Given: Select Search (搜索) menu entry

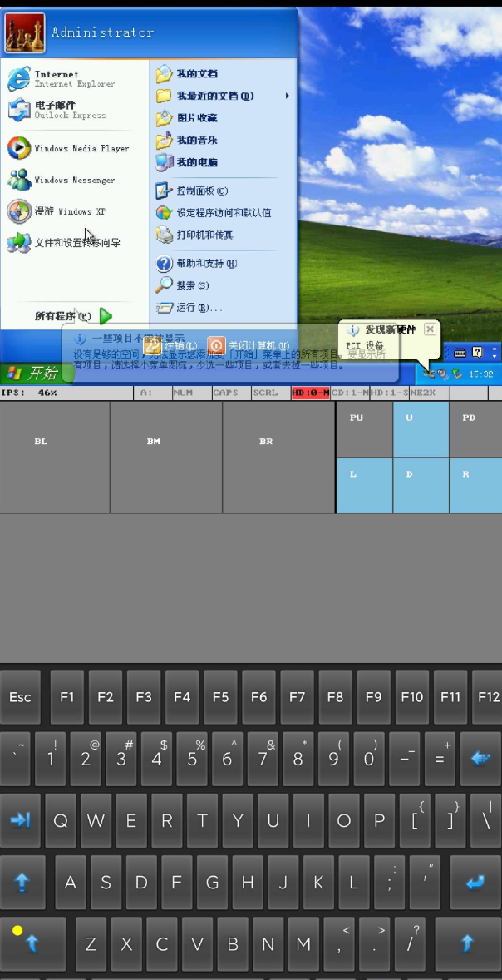Looking at the screenshot, I should (x=191, y=285).
